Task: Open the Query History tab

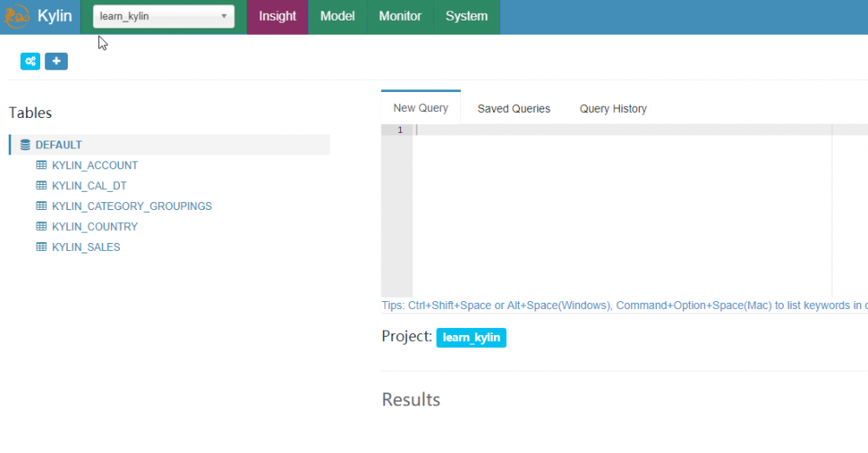Action: click(x=613, y=108)
